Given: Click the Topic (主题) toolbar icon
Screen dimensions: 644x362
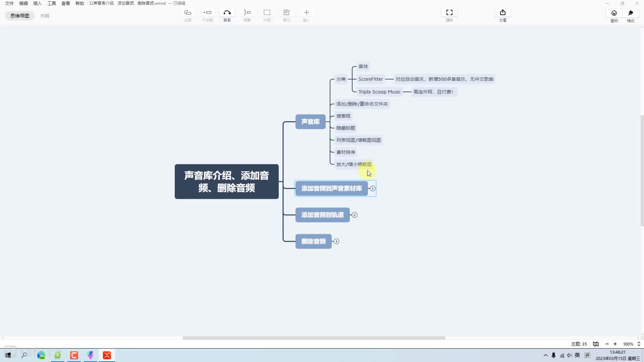Looking at the screenshot, I should [187, 13].
